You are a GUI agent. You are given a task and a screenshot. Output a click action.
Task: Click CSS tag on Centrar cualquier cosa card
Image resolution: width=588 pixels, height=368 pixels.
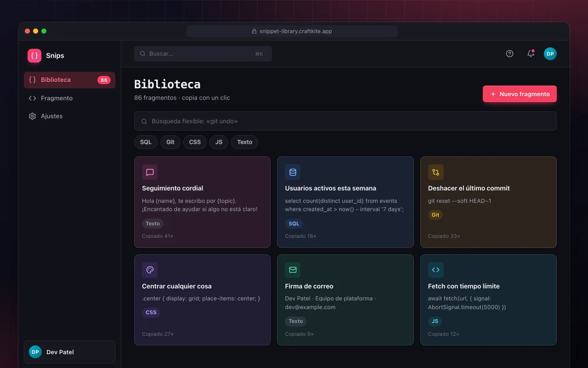click(x=151, y=312)
